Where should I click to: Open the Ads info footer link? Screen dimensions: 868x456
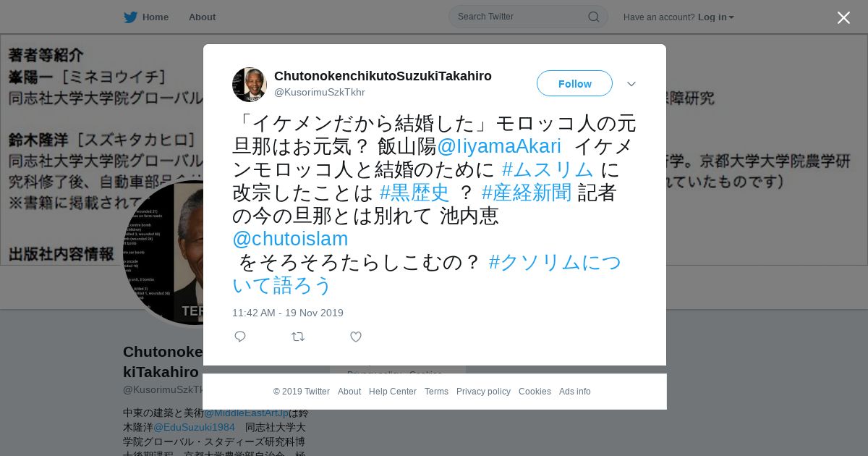click(x=575, y=392)
